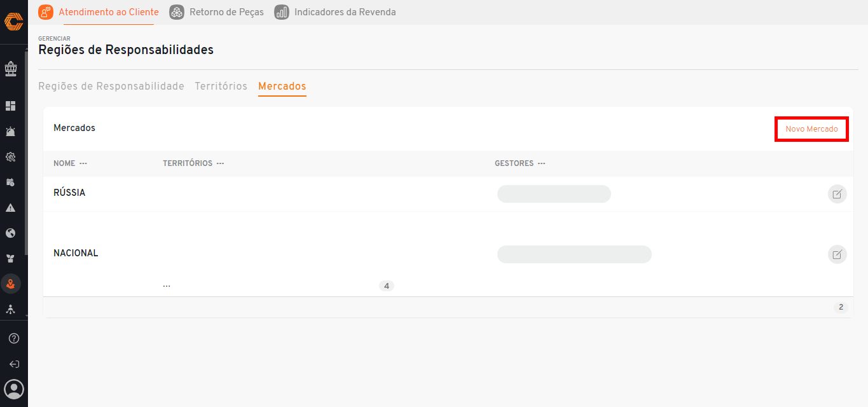Screen dimensions: 868x407
Task: Click the RÚSSIA gestores placeholder chip
Action: 554,194
